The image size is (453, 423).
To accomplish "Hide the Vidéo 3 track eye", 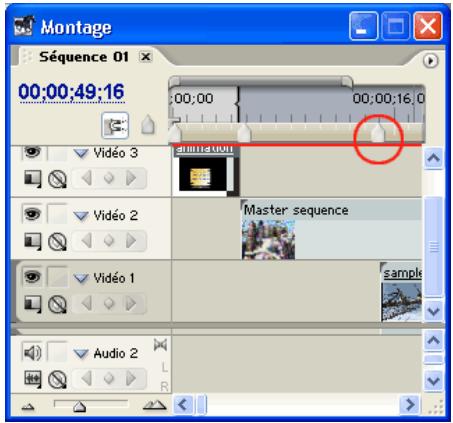I will [x=32, y=153].
